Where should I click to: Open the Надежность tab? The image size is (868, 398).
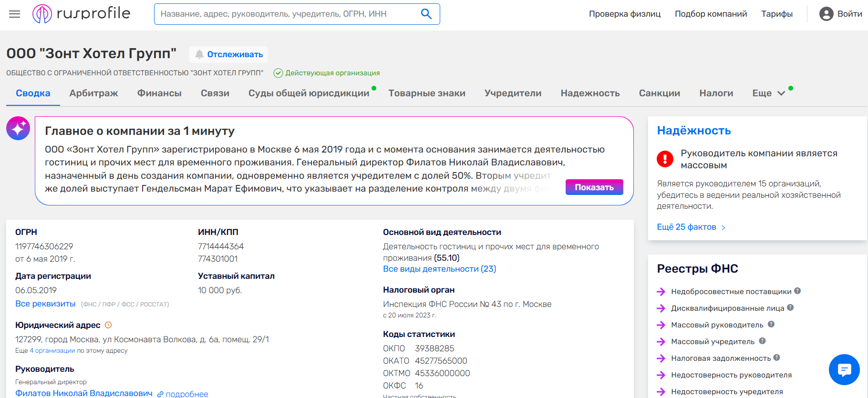point(590,93)
